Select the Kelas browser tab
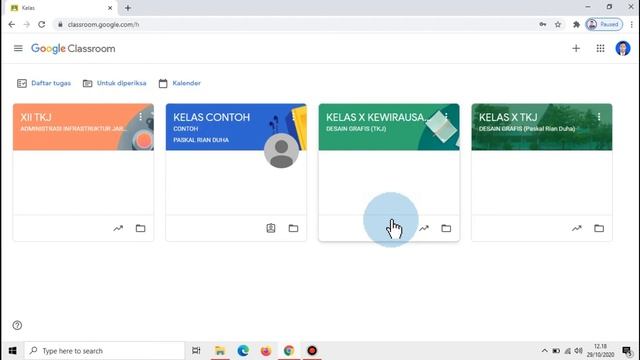 coord(61,8)
